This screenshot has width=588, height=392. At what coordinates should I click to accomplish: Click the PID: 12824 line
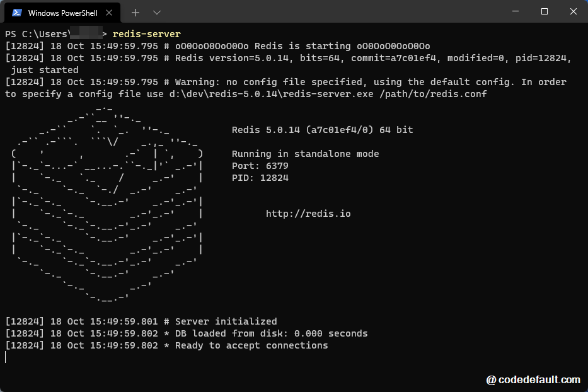point(260,178)
